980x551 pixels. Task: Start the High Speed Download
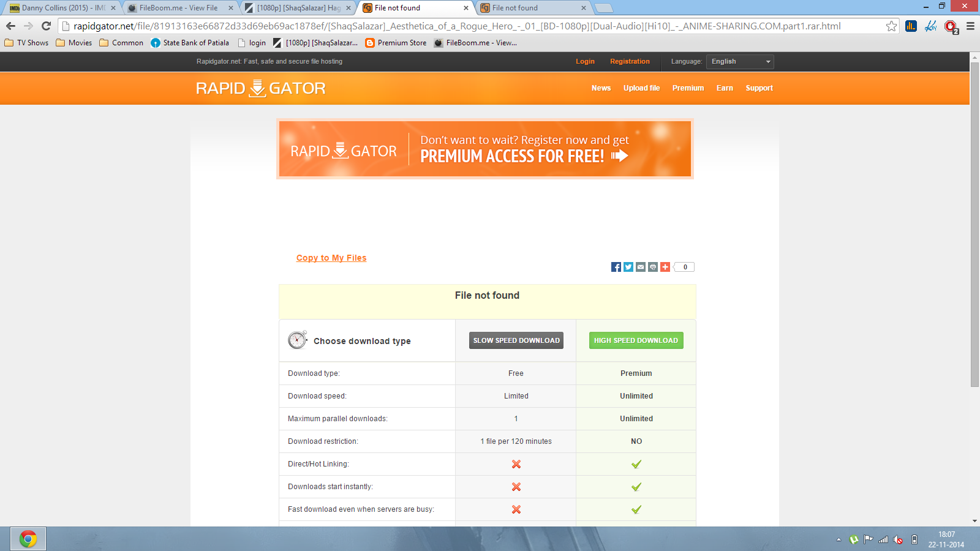click(x=636, y=340)
